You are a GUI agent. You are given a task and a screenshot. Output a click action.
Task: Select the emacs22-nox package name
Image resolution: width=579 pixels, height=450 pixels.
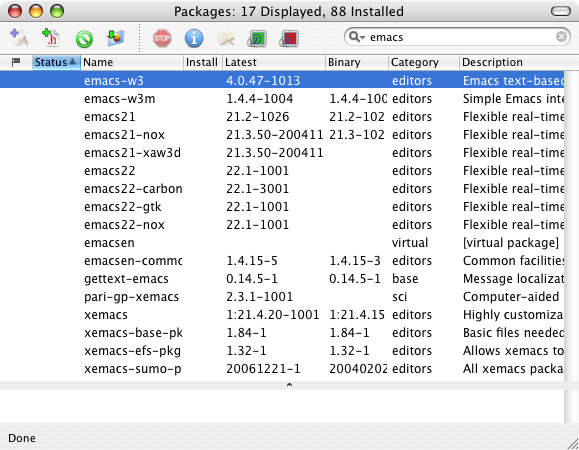click(124, 224)
